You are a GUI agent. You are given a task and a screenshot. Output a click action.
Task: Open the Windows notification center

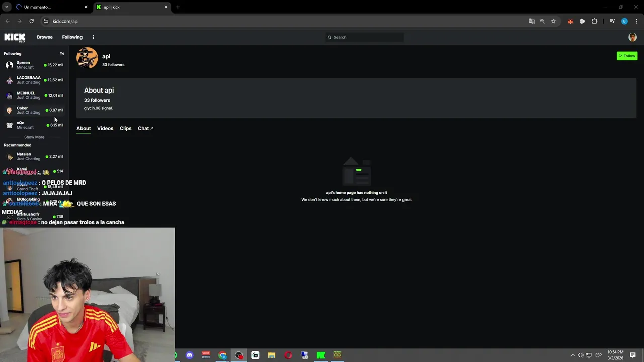click(x=633, y=355)
